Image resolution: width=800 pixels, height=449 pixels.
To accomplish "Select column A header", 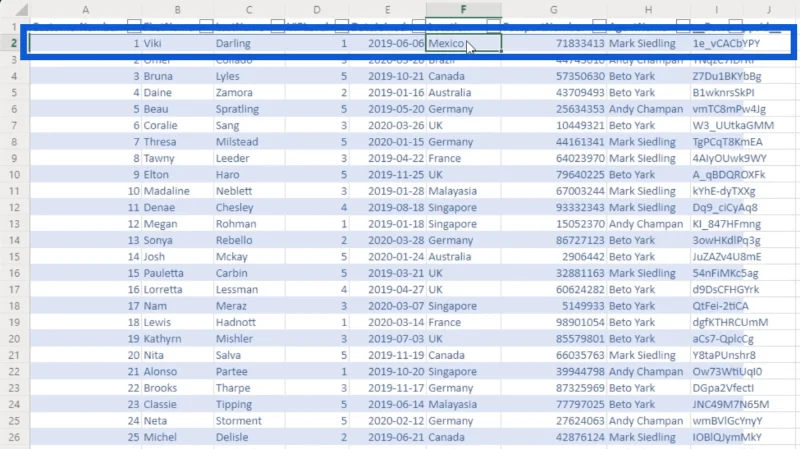I will (85, 10).
